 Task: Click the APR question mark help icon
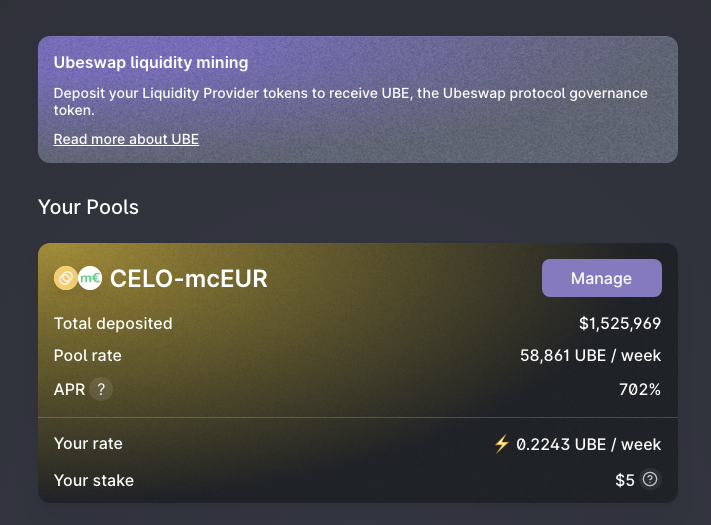[100, 390]
